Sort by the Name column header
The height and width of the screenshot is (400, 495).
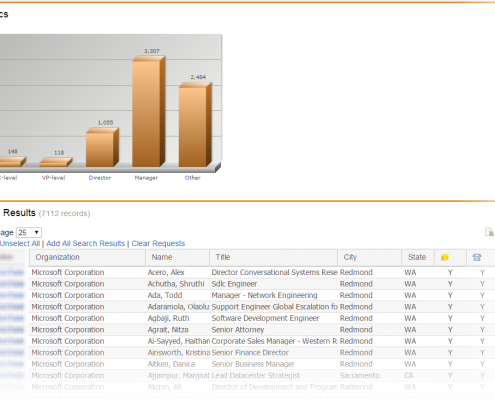click(x=177, y=257)
